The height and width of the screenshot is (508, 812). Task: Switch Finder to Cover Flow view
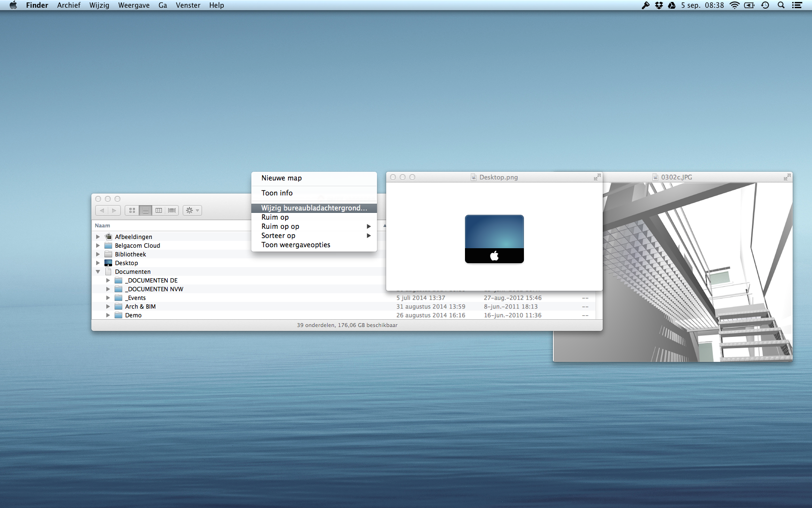[172, 210]
